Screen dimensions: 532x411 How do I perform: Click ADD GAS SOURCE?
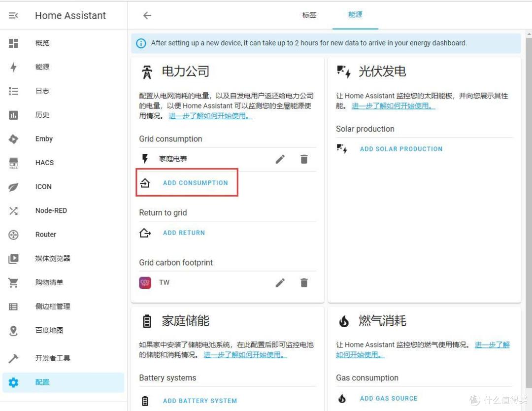click(x=389, y=399)
